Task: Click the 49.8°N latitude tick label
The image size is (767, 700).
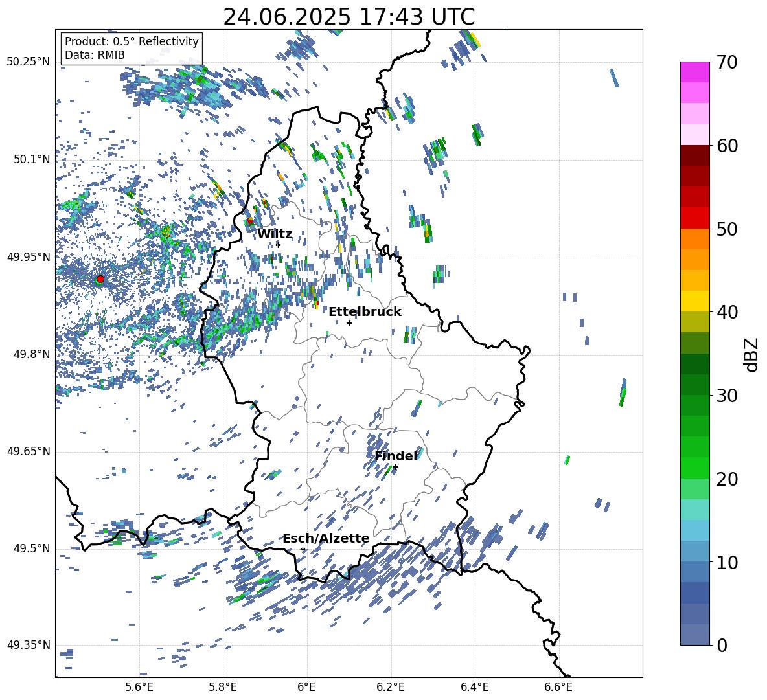Action: (32, 354)
